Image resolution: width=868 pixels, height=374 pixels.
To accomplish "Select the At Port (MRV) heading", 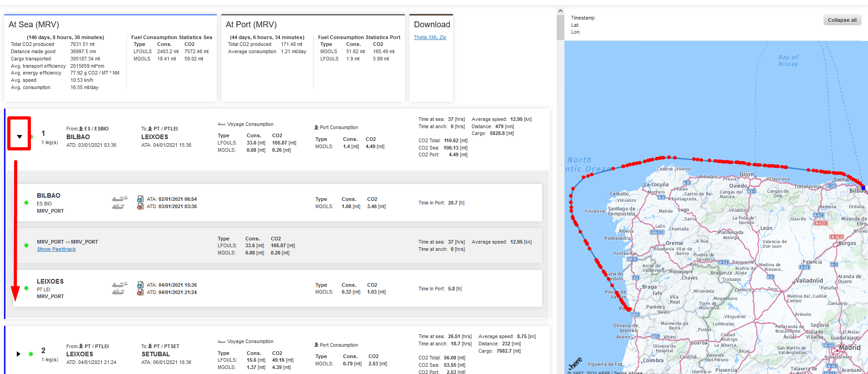I will coord(251,25).
